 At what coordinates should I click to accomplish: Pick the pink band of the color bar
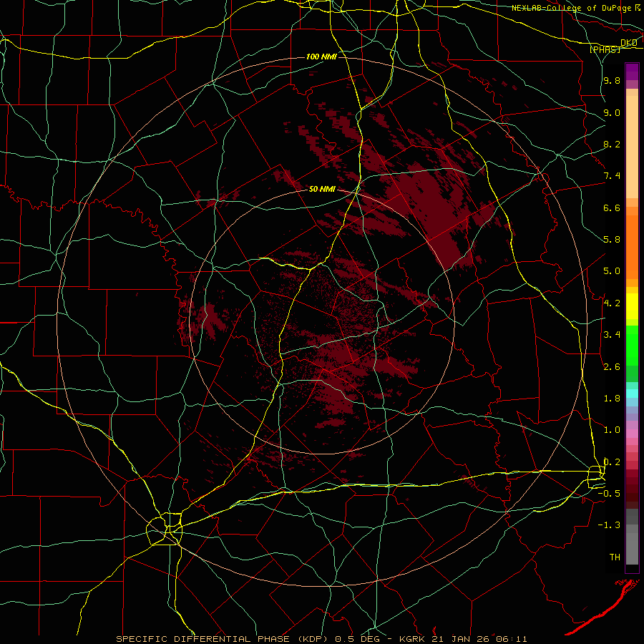click(x=632, y=434)
